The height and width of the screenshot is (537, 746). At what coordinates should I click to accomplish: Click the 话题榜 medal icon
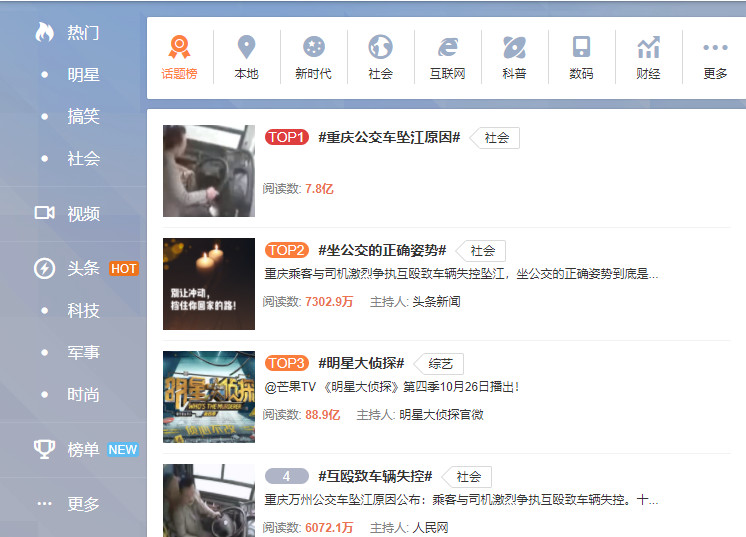179,47
